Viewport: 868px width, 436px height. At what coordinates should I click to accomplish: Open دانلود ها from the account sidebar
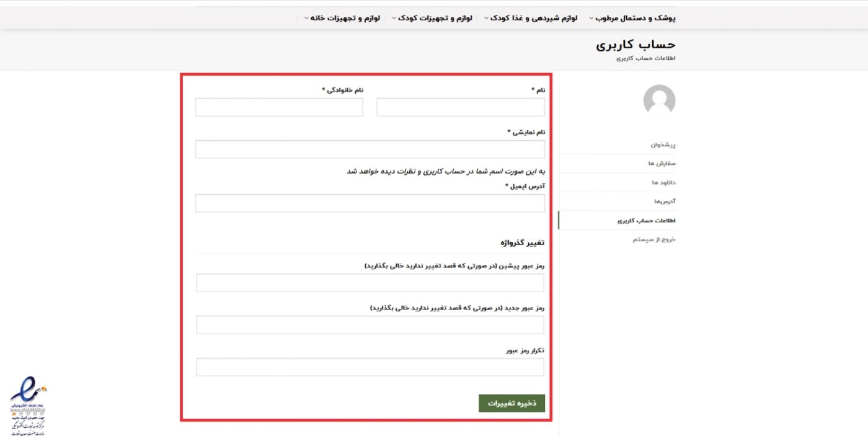click(663, 182)
